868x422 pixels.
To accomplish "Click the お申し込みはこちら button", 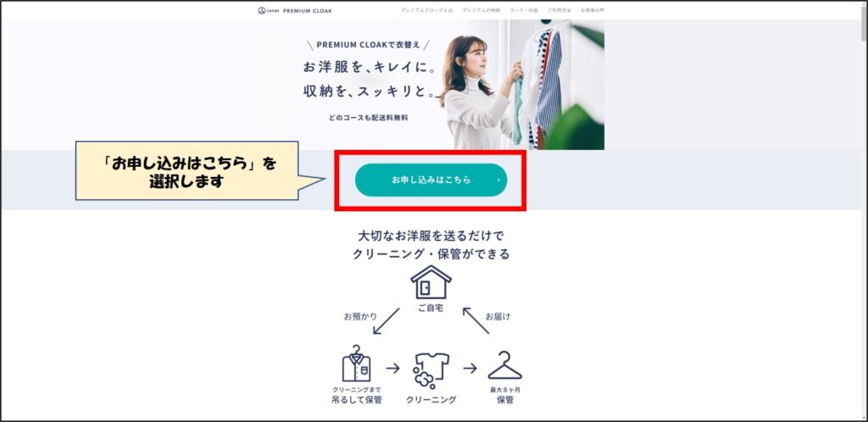I will tap(431, 180).
